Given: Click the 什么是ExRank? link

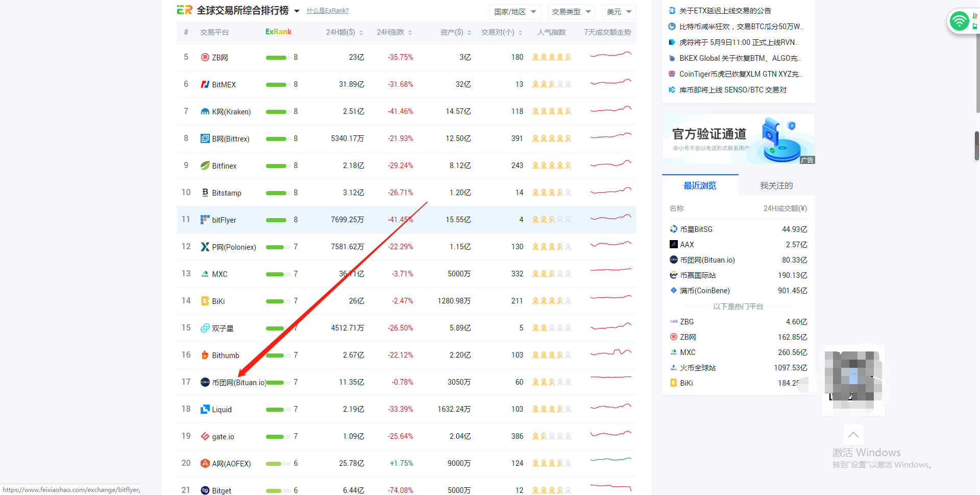Looking at the screenshot, I should pos(328,11).
